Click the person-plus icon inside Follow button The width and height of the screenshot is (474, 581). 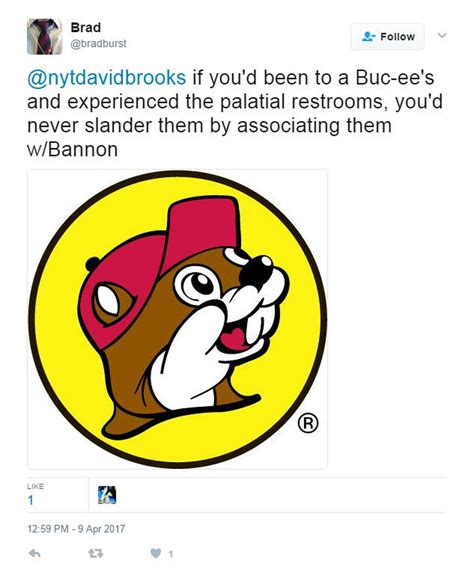[369, 36]
